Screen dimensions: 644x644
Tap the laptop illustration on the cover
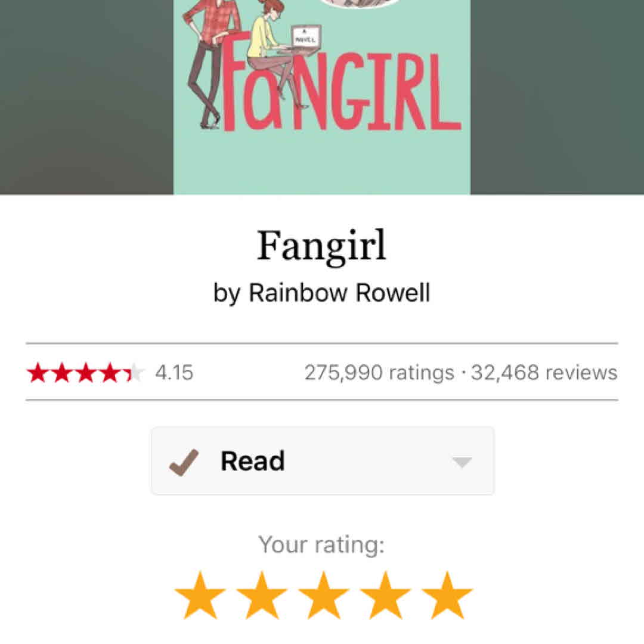[x=305, y=39]
